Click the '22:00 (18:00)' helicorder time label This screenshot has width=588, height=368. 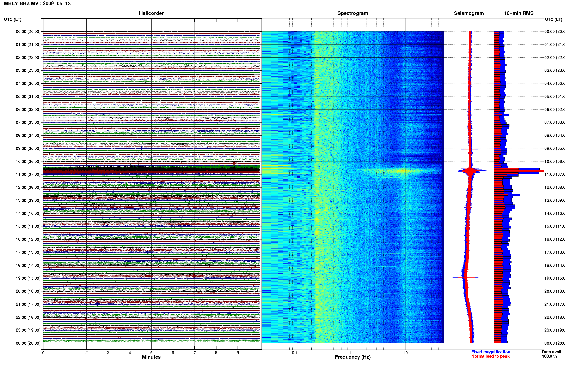pos(28,317)
